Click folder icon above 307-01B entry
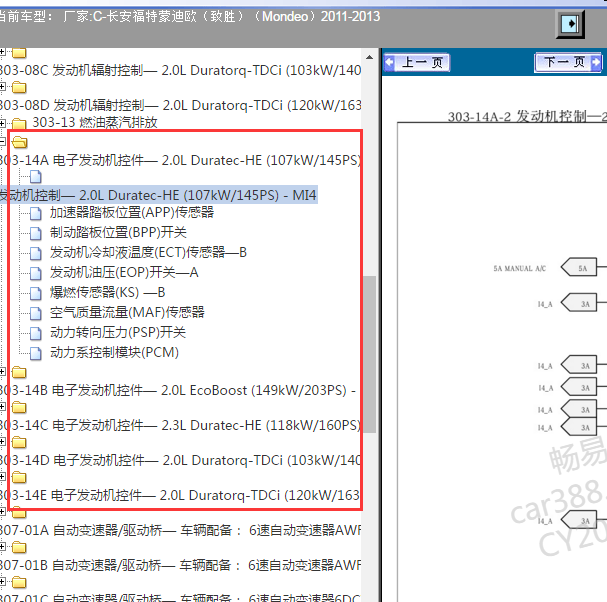Viewport: 607px width, 602px height. 19,547
